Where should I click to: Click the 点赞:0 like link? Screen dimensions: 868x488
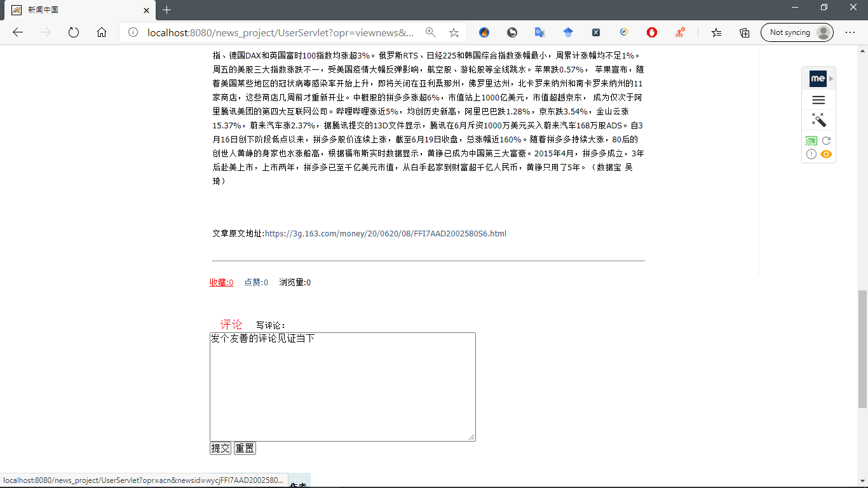(256, 283)
